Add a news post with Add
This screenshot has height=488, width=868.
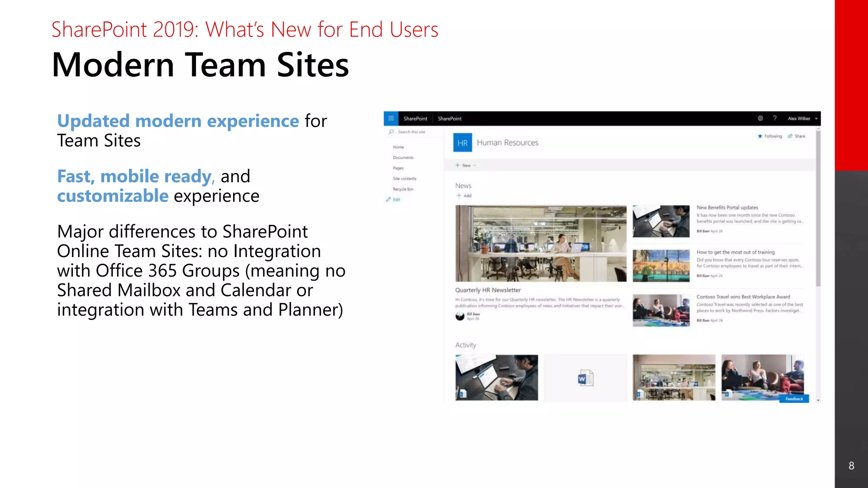(x=464, y=196)
